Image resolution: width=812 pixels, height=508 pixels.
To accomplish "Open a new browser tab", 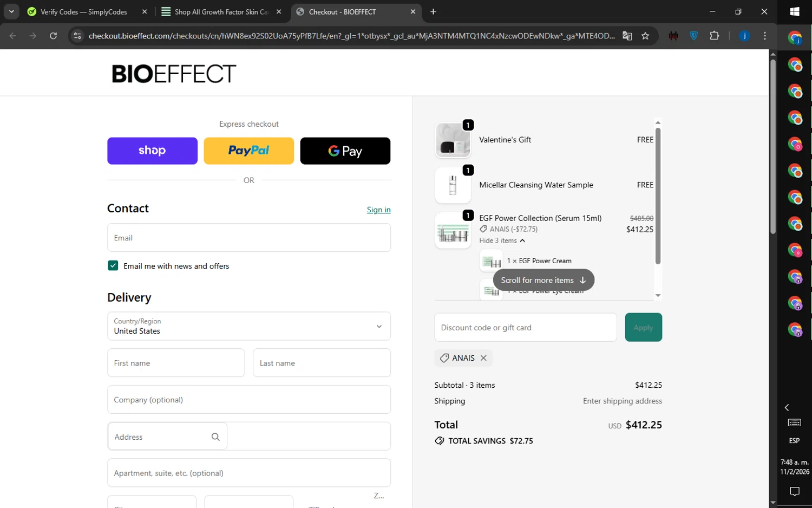I will pos(433,12).
